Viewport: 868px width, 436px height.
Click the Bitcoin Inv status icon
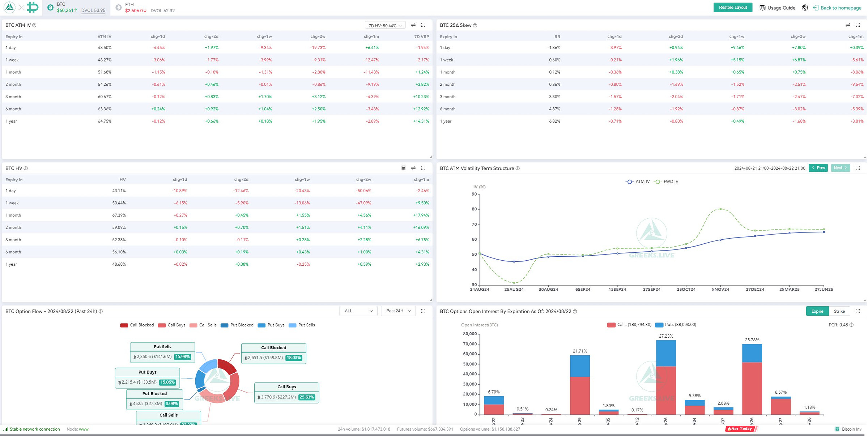(837, 429)
